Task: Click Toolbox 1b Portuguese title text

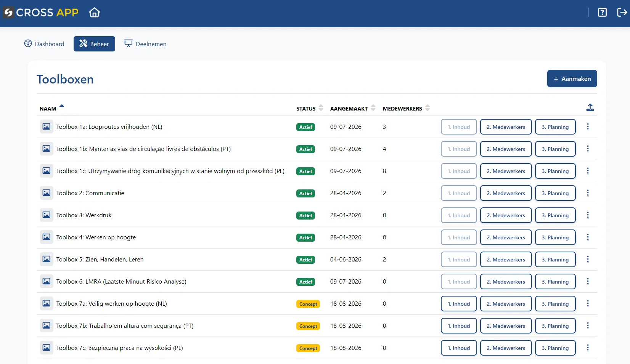Action: 143,149
